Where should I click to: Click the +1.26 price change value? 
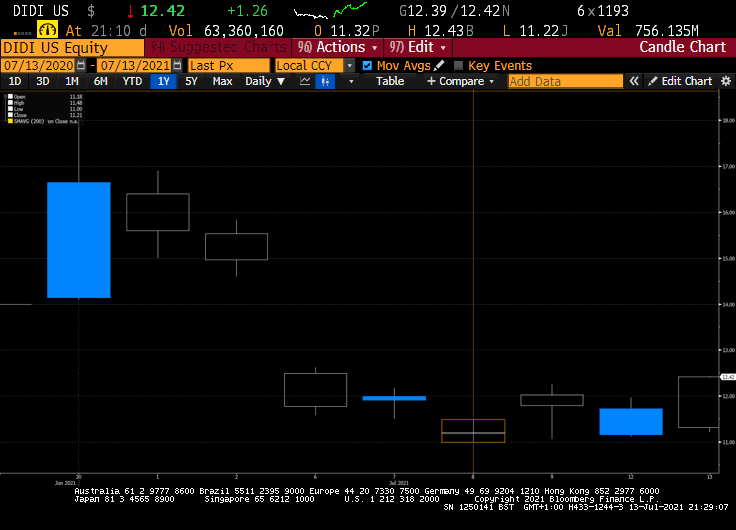[x=247, y=11]
